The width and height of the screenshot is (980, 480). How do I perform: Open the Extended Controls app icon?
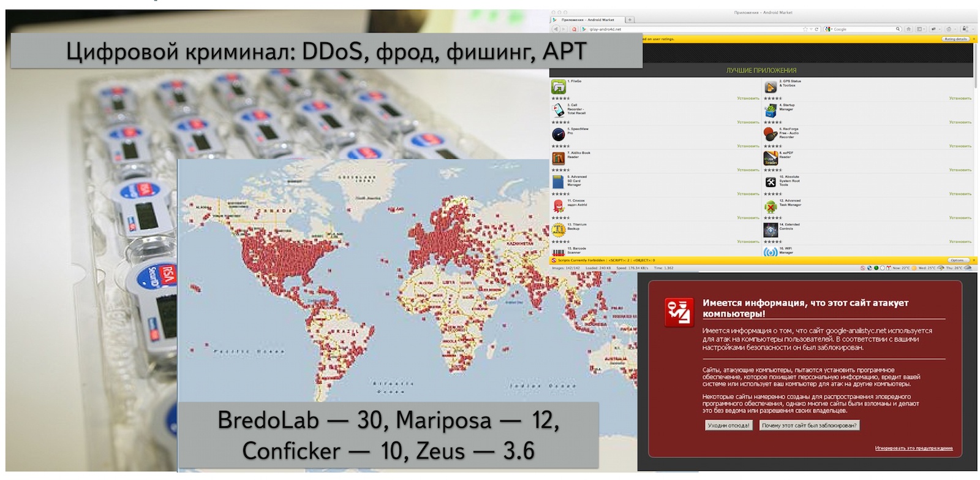point(771,230)
